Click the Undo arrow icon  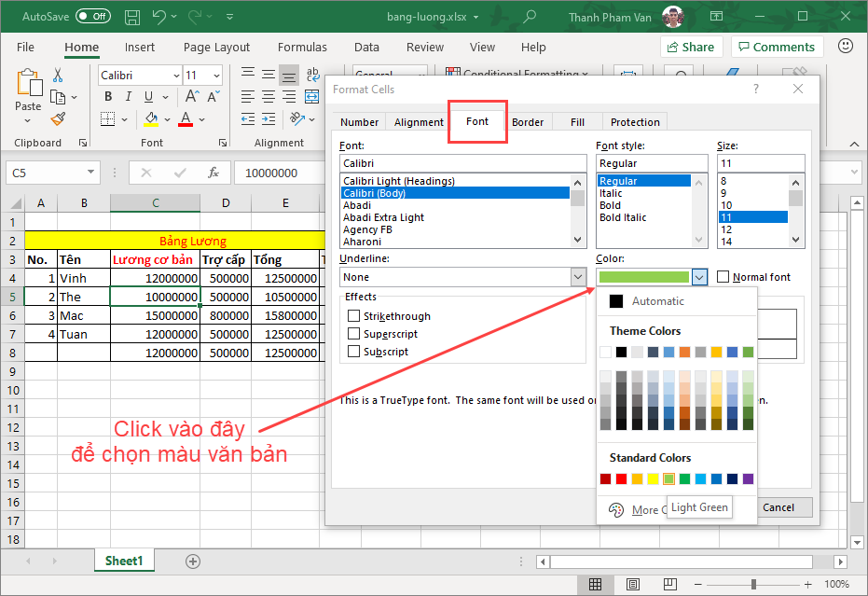(x=158, y=17)
